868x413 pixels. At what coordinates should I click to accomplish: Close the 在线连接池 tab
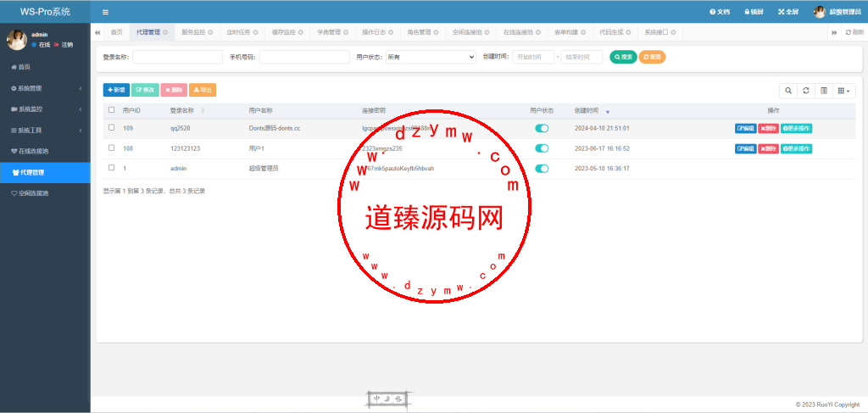[x=538, y=33]
